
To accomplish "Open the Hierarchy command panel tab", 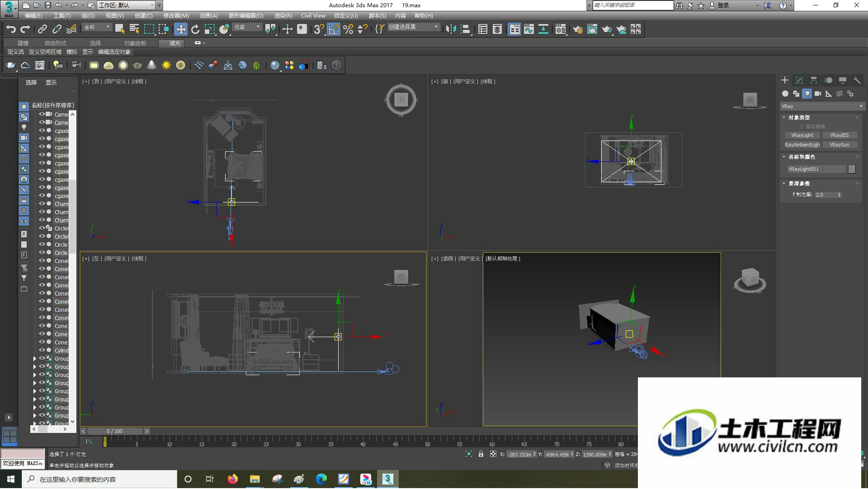I will coord(814,80).
